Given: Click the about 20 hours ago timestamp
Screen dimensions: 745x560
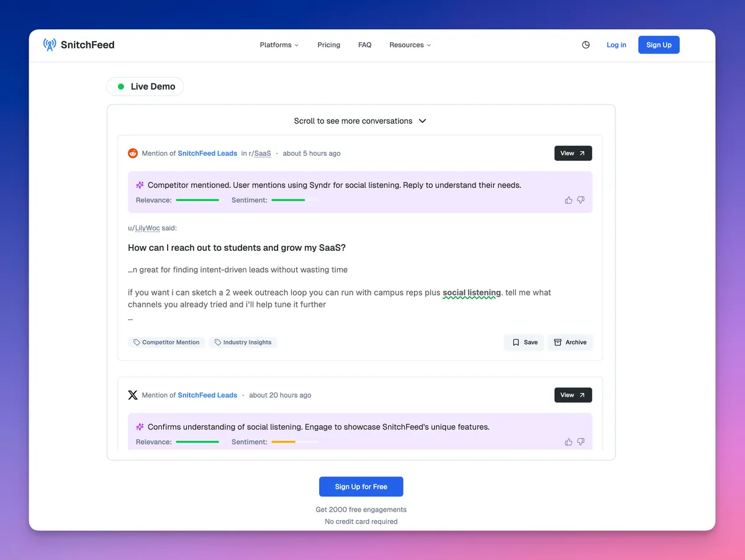Looking at the screenshot, I should tap(280, 395).
